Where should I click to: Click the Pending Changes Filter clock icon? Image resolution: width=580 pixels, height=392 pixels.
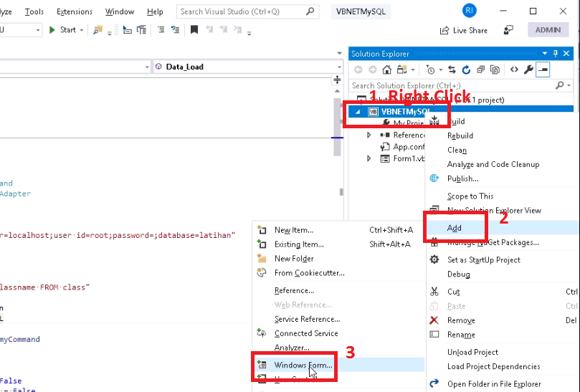click(430, 70)
